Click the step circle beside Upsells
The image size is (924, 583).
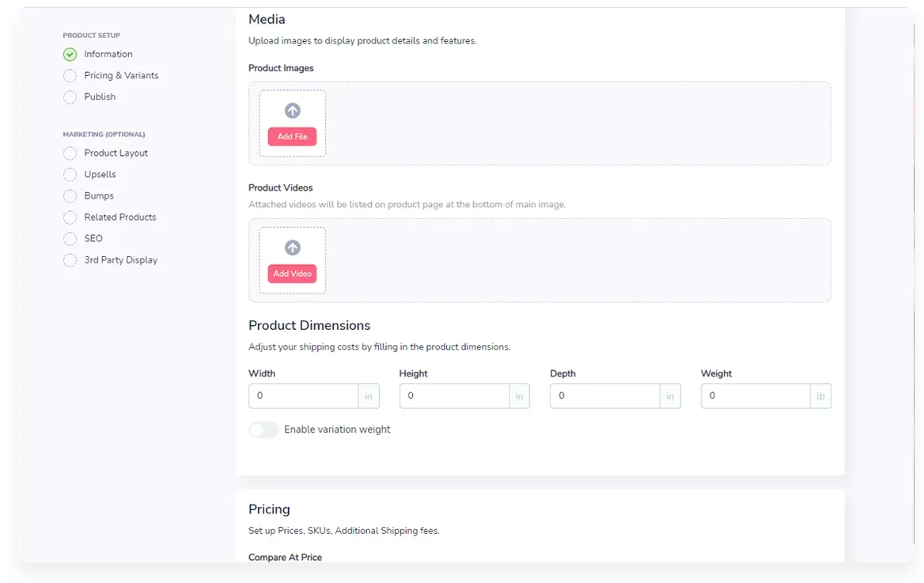pyautogui.click(x=70, y=175)
